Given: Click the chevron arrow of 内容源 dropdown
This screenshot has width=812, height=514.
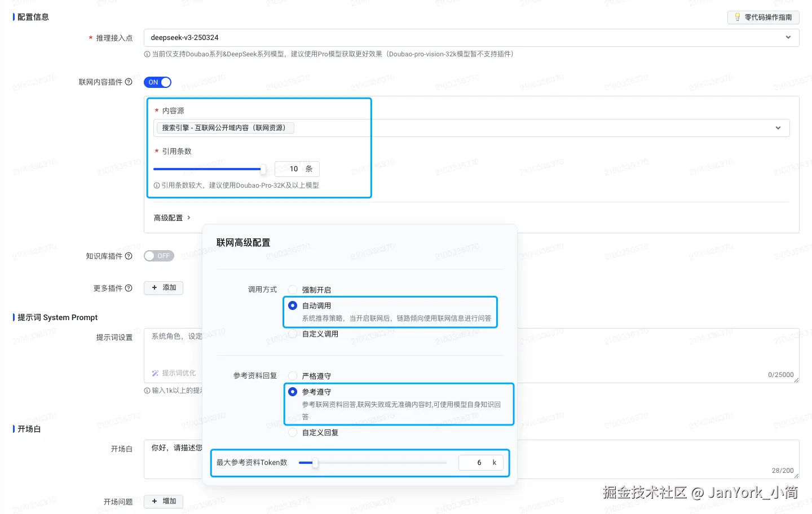Looking at the screenshot, I should tap(778, 128).
